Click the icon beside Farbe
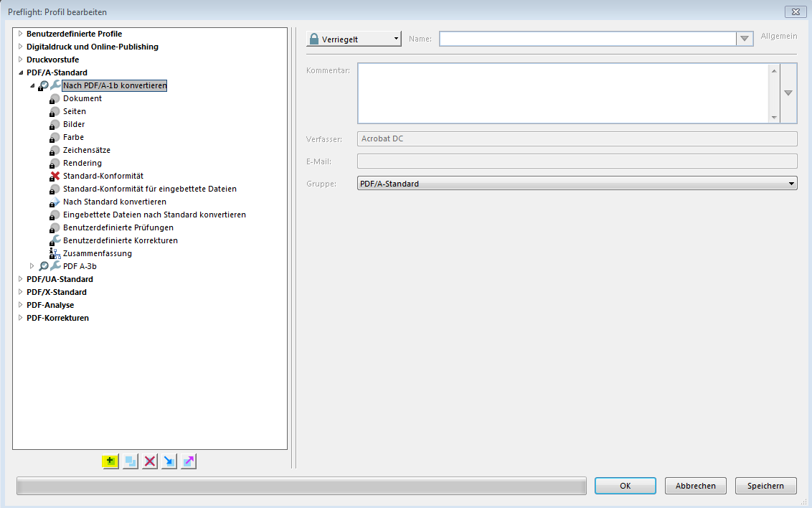The width and height of the screenshot is (812, 508). (x=55, y=137)
